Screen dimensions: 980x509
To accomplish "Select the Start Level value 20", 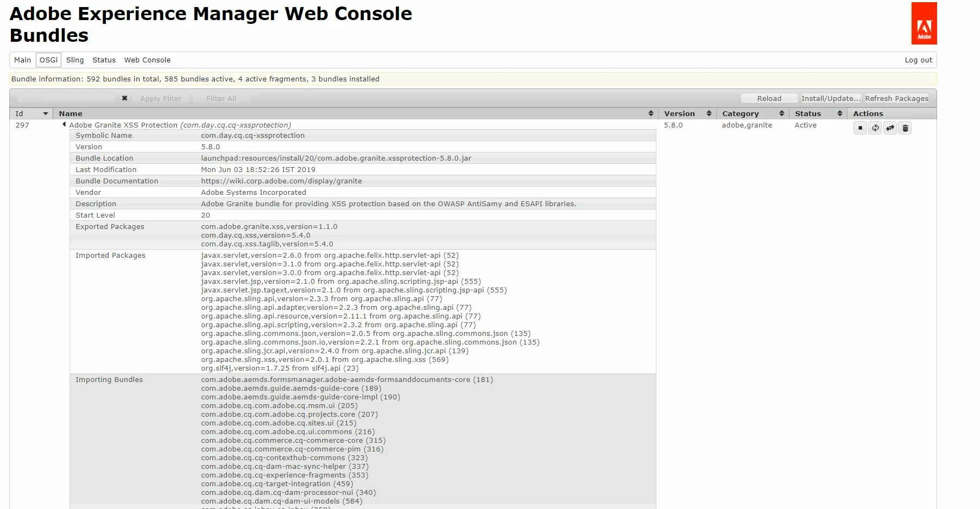I will coord(205,215).
